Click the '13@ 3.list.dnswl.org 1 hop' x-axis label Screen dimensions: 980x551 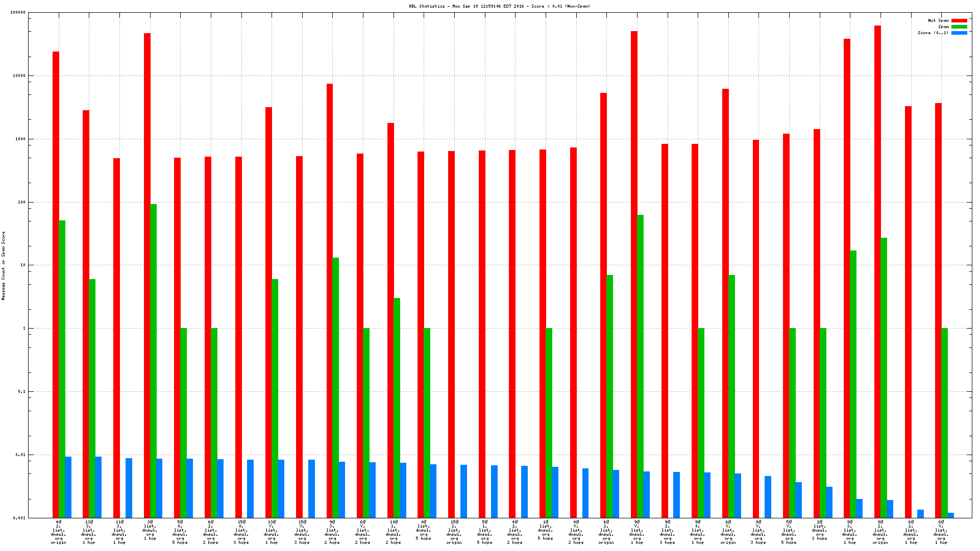click(89, 532)
